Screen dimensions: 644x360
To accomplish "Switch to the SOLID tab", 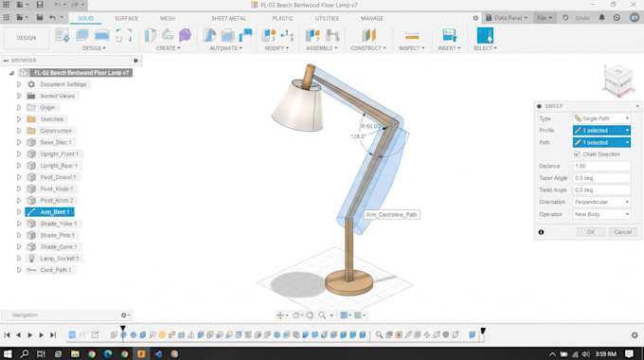I will pos(86,19).
